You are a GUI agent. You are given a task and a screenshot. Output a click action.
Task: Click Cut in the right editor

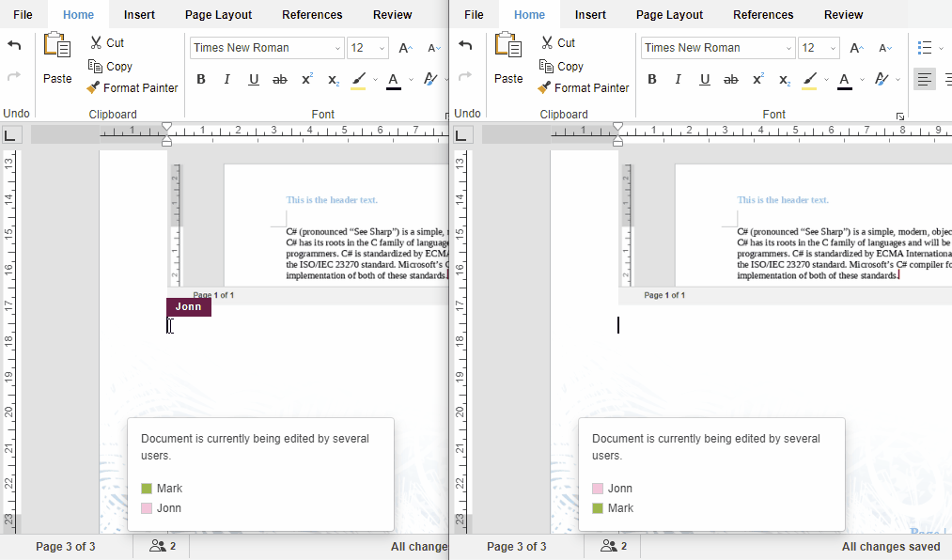point(556,42)
